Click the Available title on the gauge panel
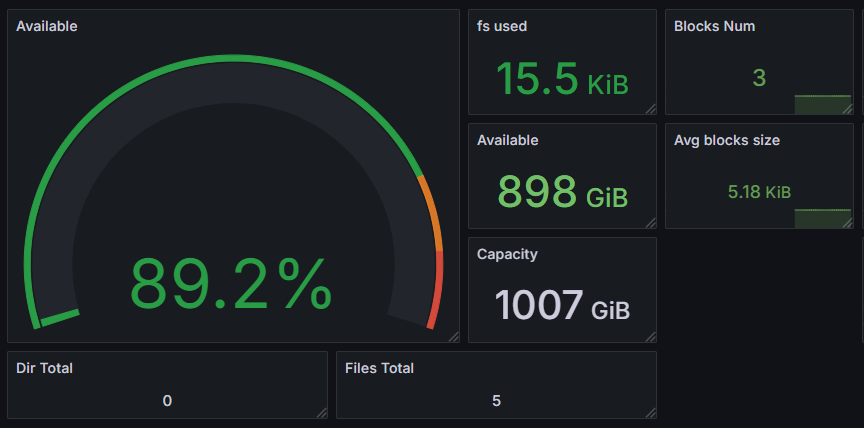The image size is (864, 428). tap(47, 26)
